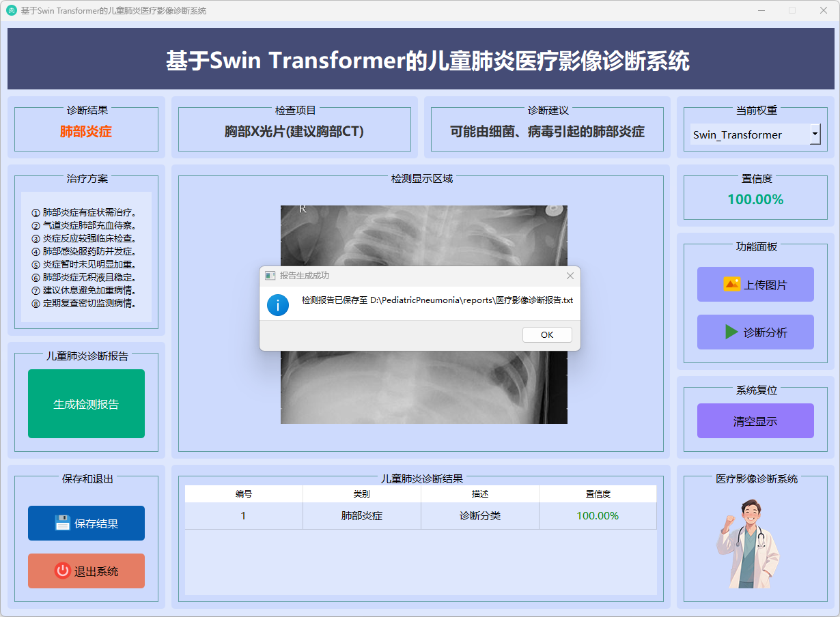The width and height of the screenshot is (840, 617).
Task: Click the floppy disk save icon
Action: [x=63, y=523]
